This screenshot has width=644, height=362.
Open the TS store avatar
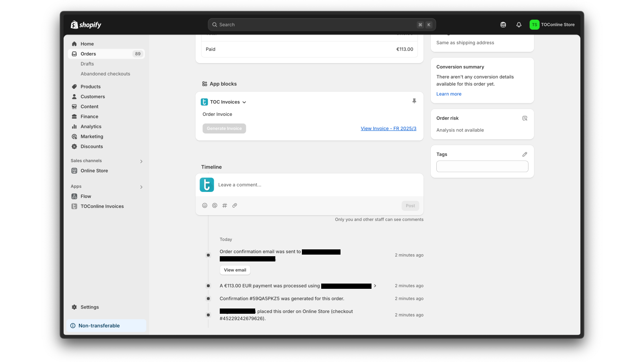[534, 25]
